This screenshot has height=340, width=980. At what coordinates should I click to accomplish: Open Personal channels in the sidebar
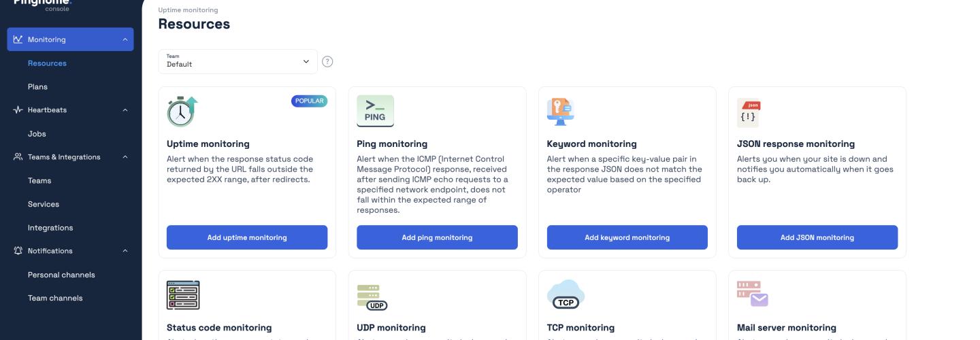point(61,275)
